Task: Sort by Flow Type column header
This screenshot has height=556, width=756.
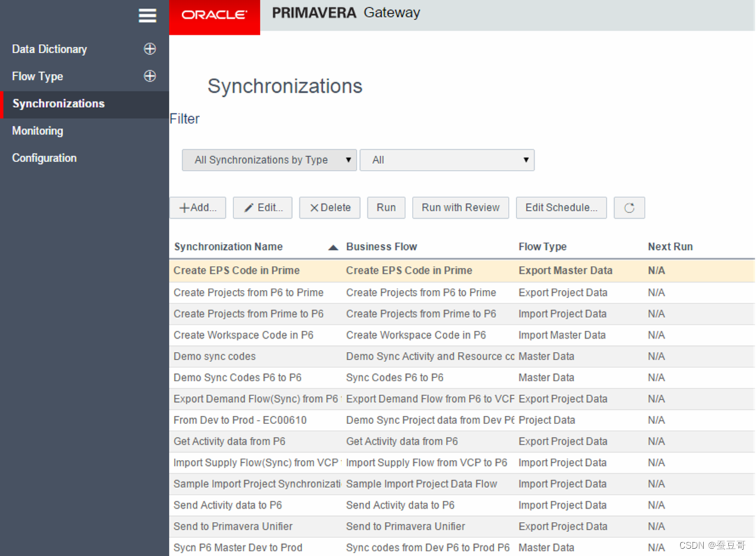Action: [x=543, y=247]
